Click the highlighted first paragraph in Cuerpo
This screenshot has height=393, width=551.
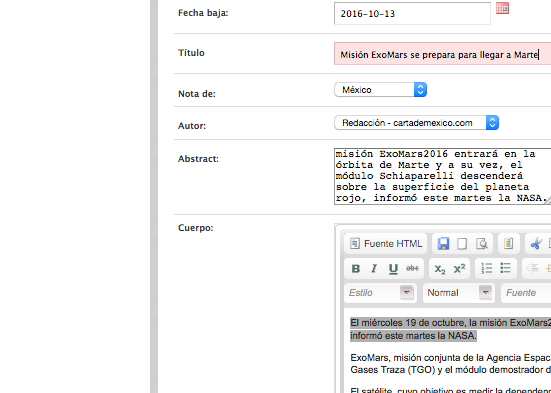(450, 329)
